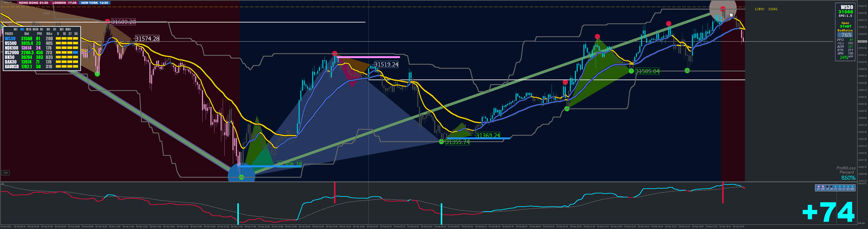This screenshot has height=229, width=868.
Task: Select the M5 timeframe in pairs panel
Action: click(x=22, y=29)
